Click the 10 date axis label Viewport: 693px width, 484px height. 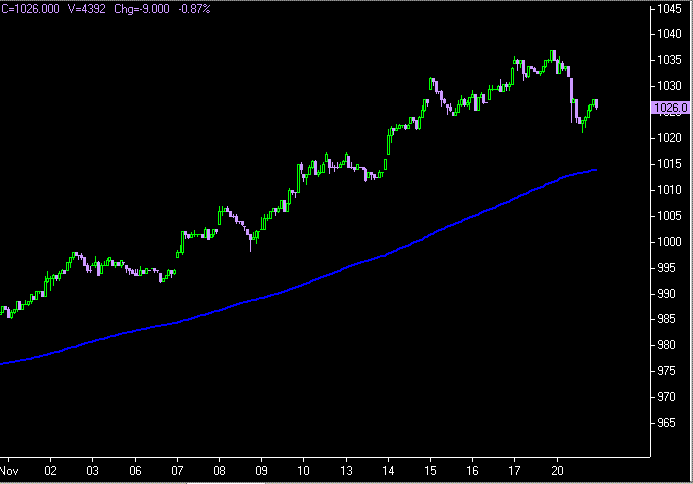(303, 471)
